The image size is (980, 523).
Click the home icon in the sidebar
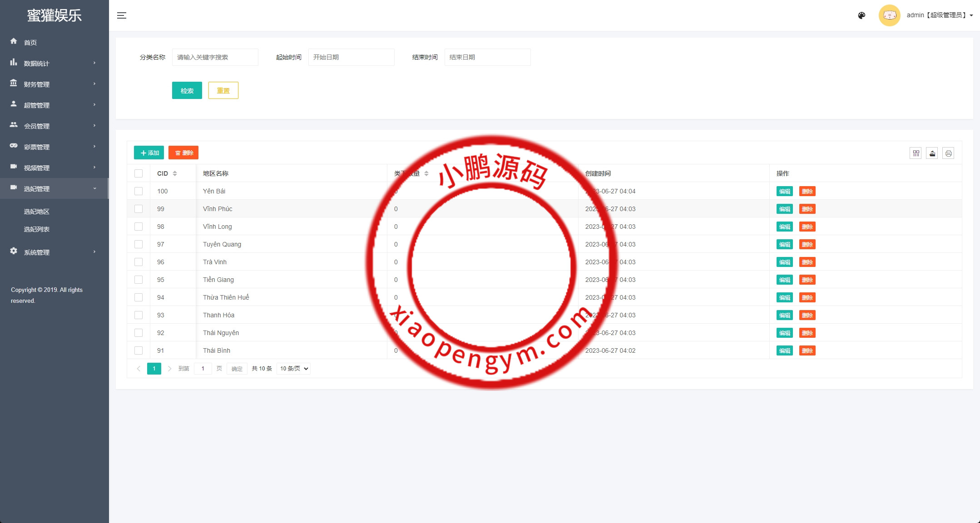14,41
